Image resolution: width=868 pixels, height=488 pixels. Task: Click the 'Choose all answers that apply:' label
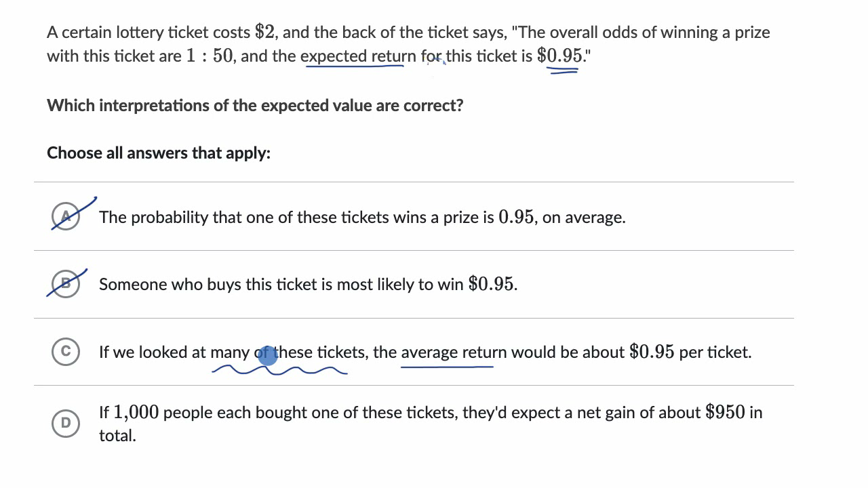[x=159, y=153]
